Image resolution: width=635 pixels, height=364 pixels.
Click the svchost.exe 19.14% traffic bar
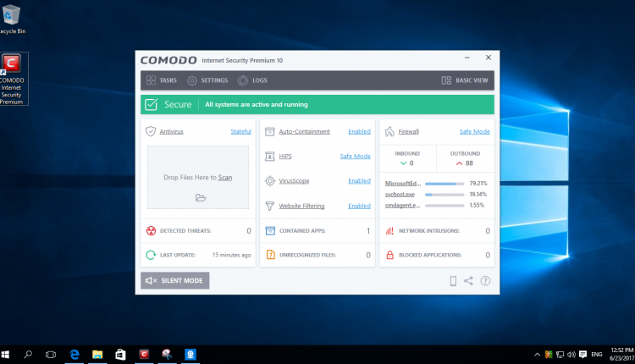(444, 195)
